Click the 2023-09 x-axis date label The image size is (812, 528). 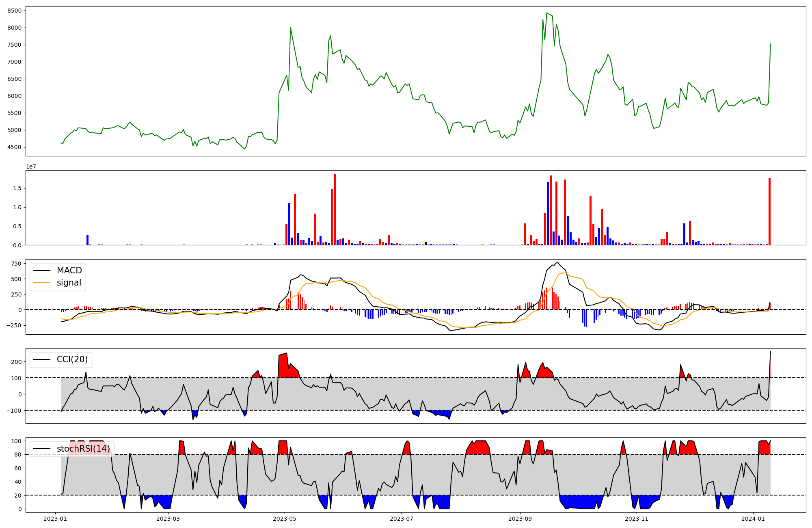click(x=520, y=519)
